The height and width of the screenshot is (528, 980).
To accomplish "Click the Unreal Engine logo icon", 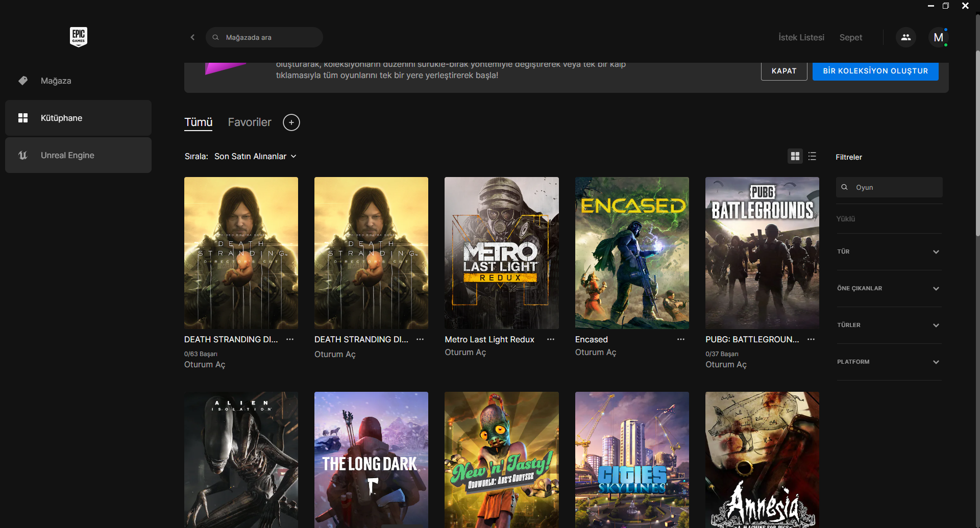I will click(23, 155).
